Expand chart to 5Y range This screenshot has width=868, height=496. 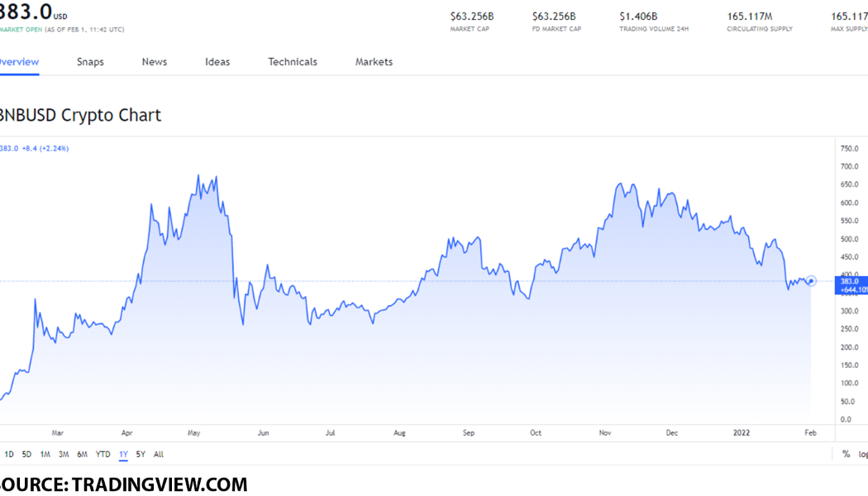pos(141,454)
